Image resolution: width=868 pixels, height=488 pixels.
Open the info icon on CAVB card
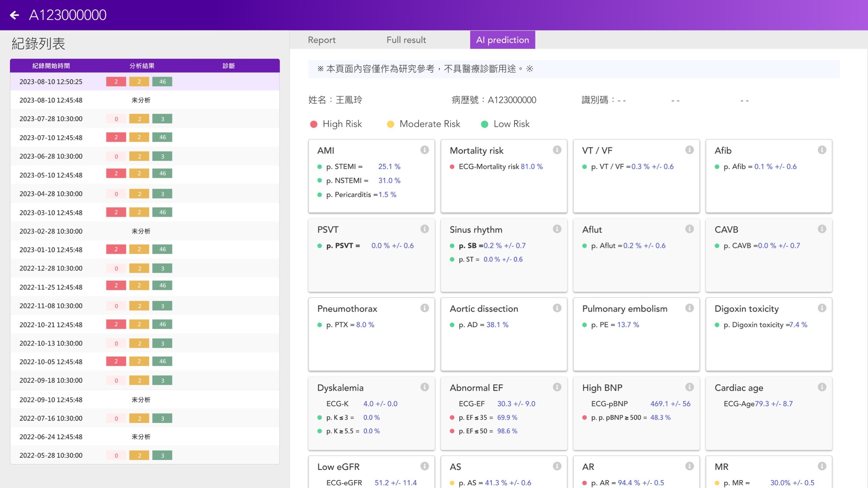(822, 229)
